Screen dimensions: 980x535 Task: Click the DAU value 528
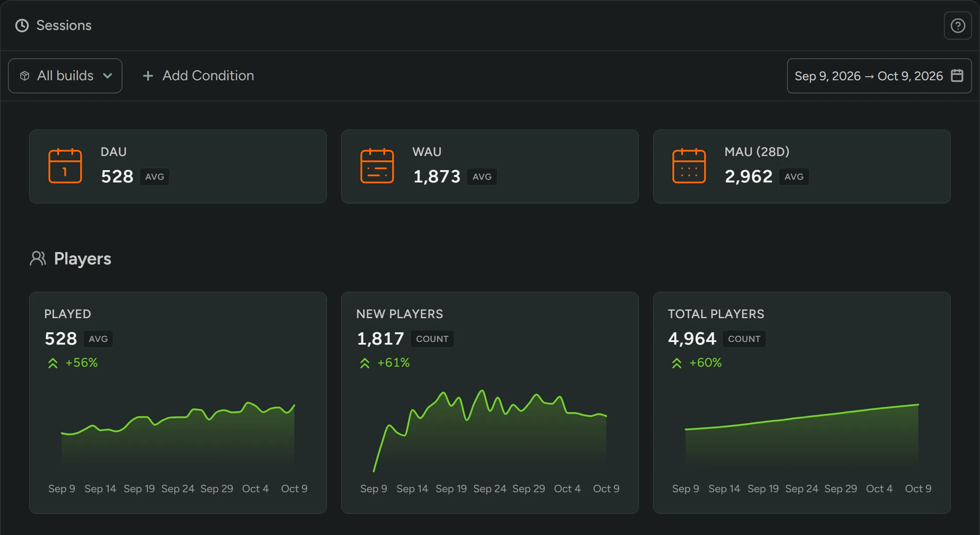click(117, 177)
